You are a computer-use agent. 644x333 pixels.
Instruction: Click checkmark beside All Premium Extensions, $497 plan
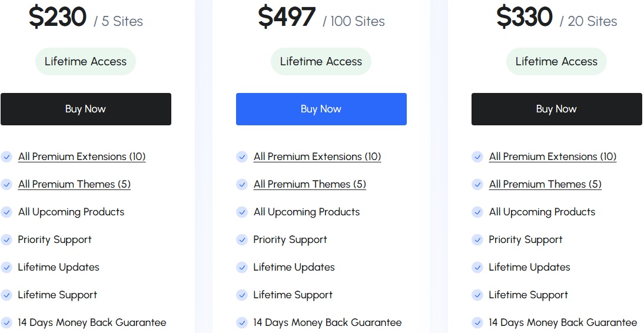242,156
